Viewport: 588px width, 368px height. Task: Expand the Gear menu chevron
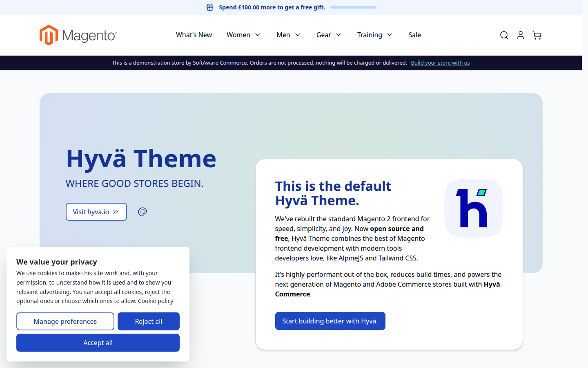(x=339, y=35)
